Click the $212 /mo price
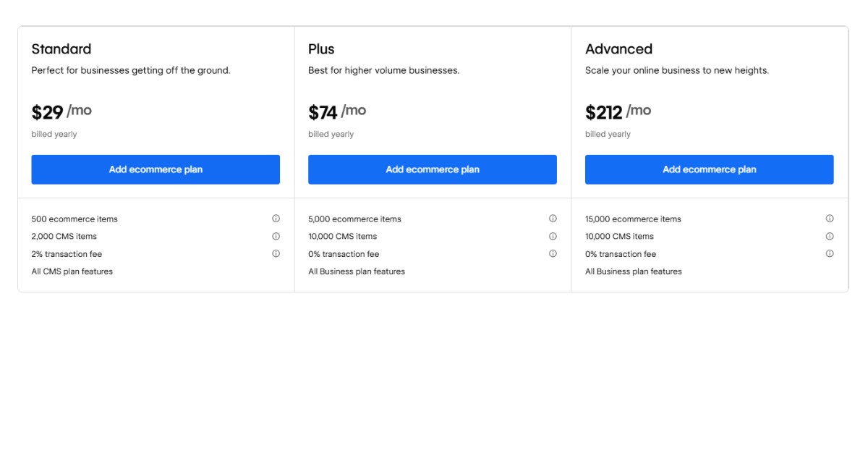868x456 pixels. pos(618,112)
